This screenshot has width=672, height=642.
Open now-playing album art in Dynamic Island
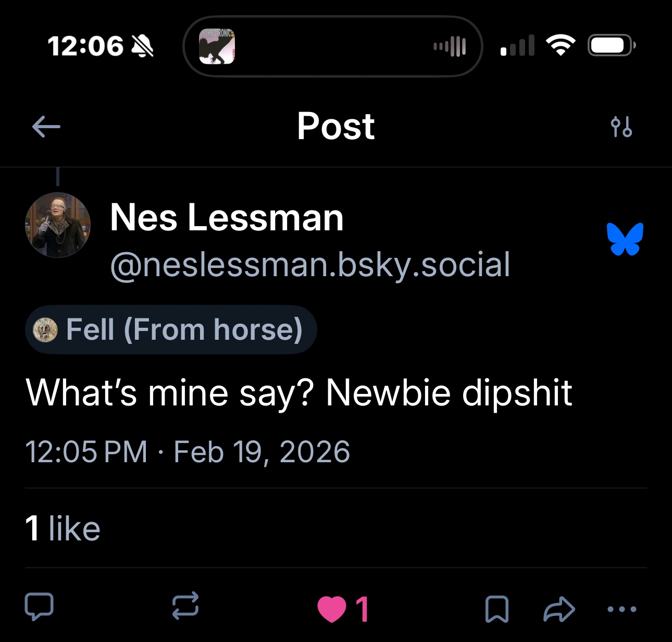pos(217,46)
